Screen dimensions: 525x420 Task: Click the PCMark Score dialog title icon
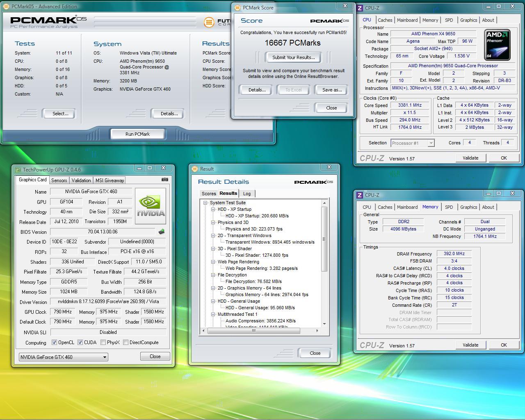237,7
